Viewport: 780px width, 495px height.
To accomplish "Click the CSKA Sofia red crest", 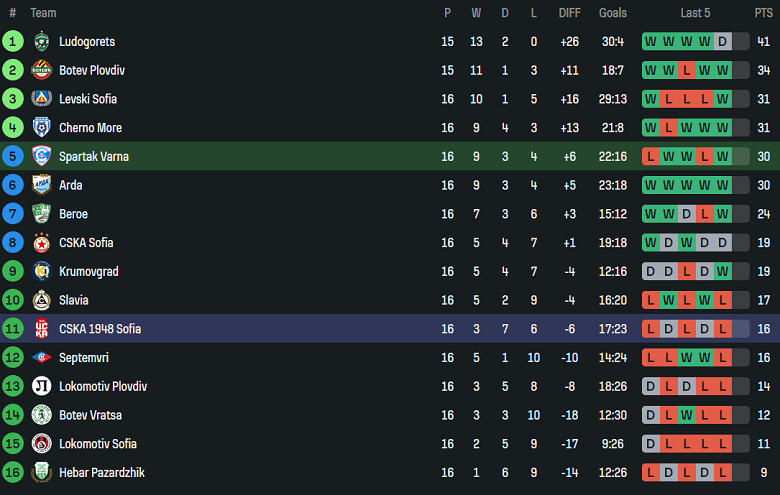I will click(41, 243).
